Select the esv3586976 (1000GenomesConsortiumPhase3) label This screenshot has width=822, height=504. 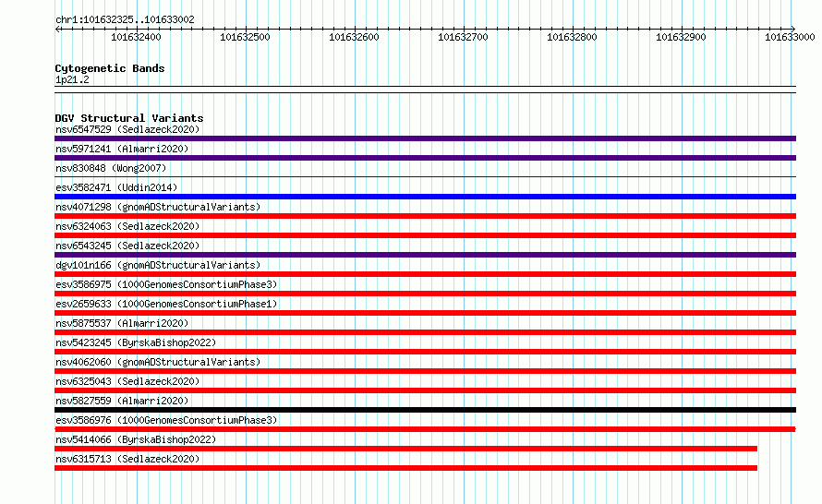(x=166, y=420)
